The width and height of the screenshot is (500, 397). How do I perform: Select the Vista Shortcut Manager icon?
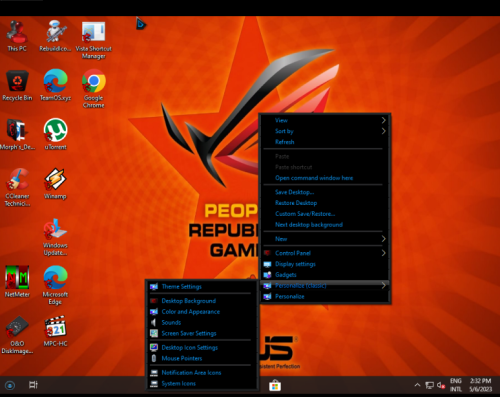[94, 40]
